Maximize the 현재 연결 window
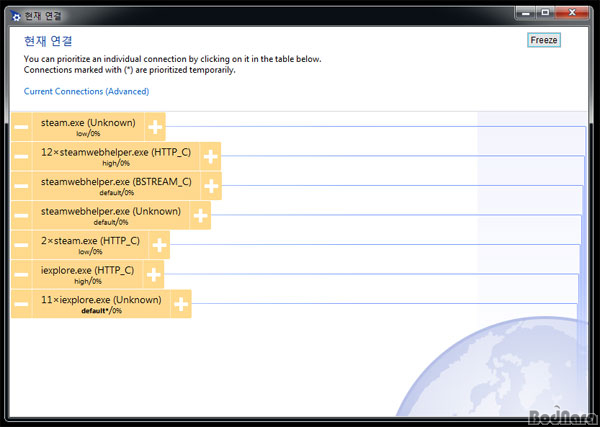This screenshot has height=427, width=600. pos(545,13)
